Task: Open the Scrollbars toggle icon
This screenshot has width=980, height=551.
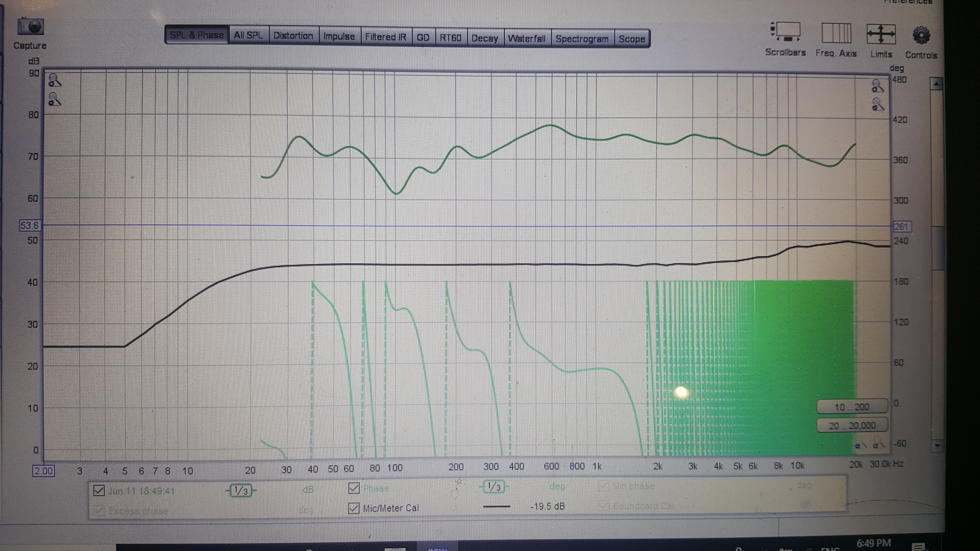Action: [x=786, y=32]
